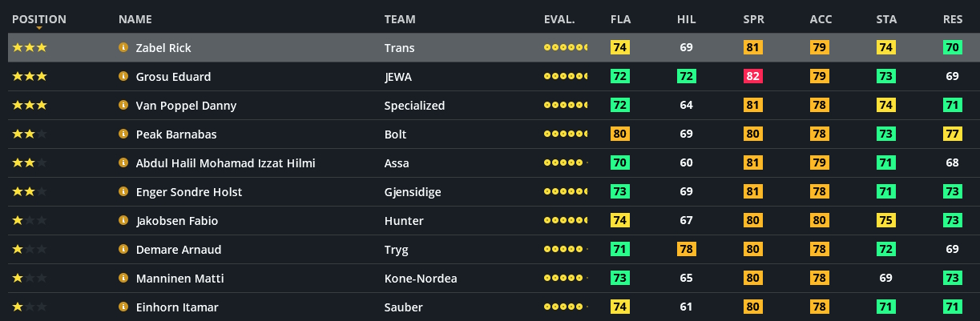The height and width of the screenshot is (321, 980).
Task: Click info icon beside Zabel Rick
Action: (x=123, y=48)
